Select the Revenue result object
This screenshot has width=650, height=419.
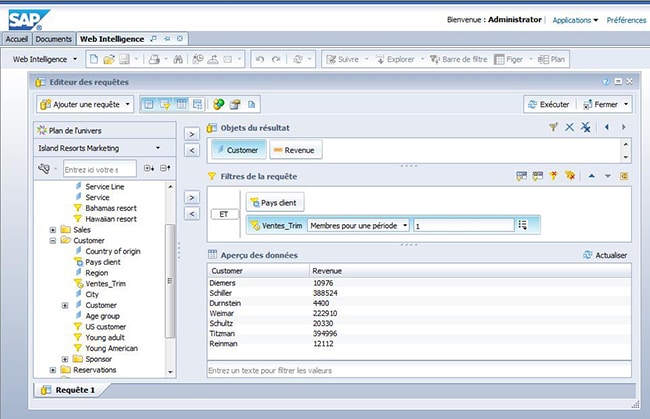(296, 150)
